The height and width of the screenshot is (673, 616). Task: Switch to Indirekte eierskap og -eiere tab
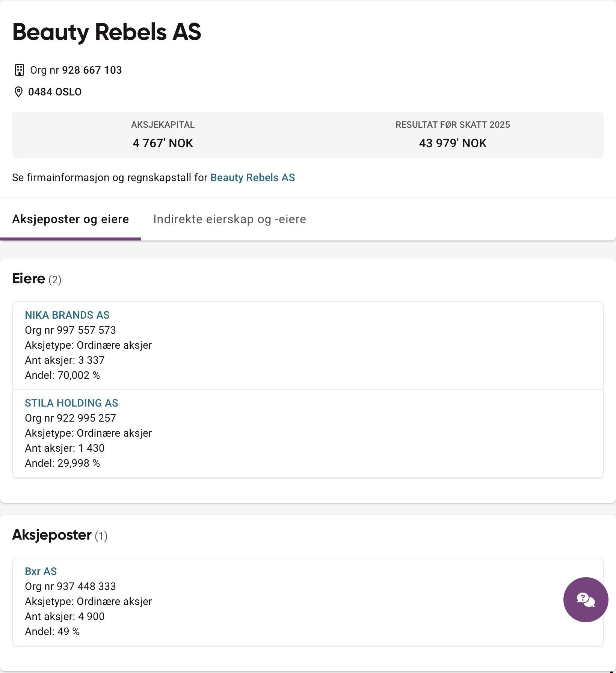229,219
